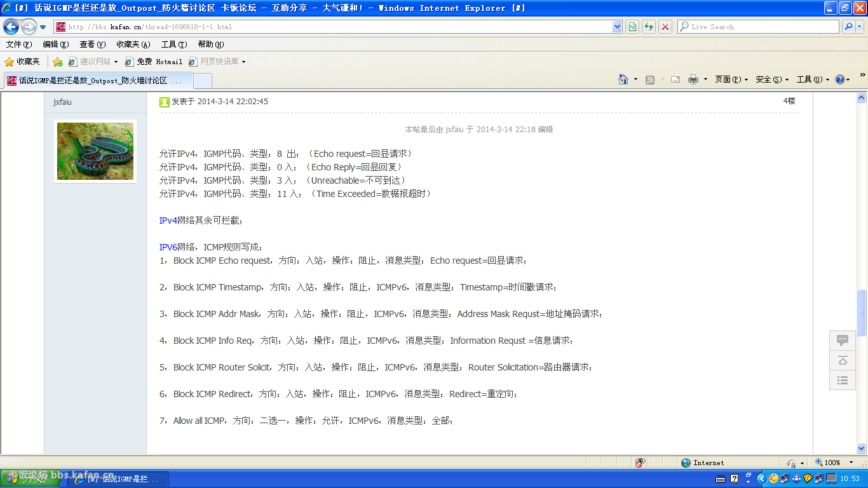Click the IE taskbar button 话说IGMP是拦

pos(118,479)
